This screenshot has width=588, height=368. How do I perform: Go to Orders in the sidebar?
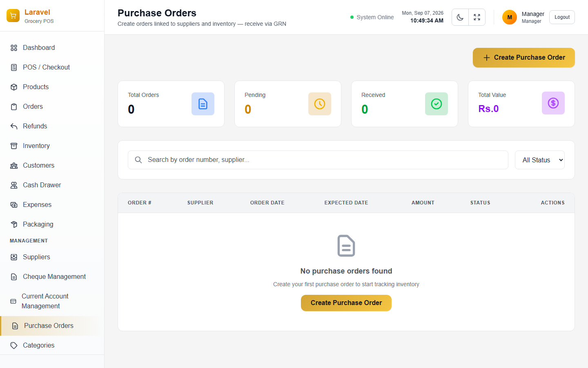tap(52, 107)
